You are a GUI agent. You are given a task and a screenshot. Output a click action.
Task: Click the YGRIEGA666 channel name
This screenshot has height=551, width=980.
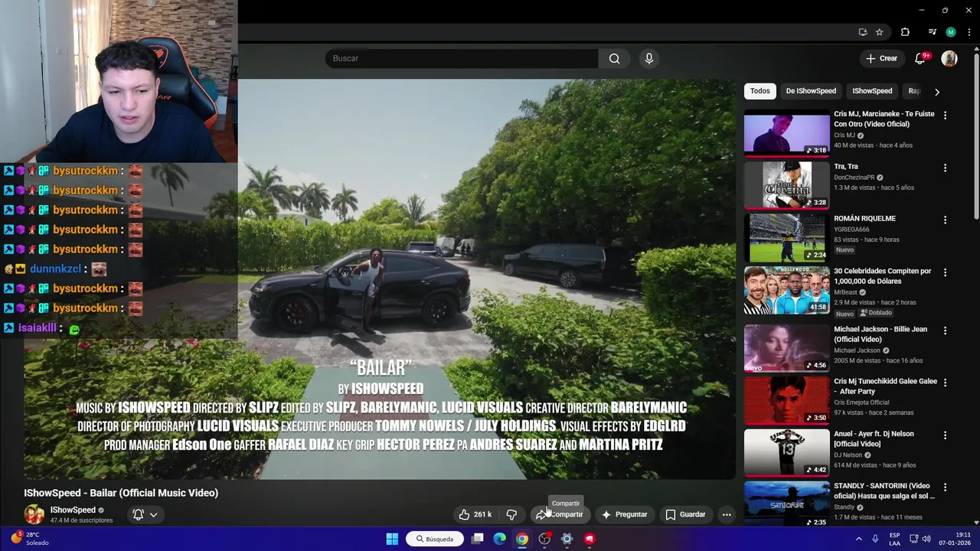pyautogui.click(x=851, y=230)
